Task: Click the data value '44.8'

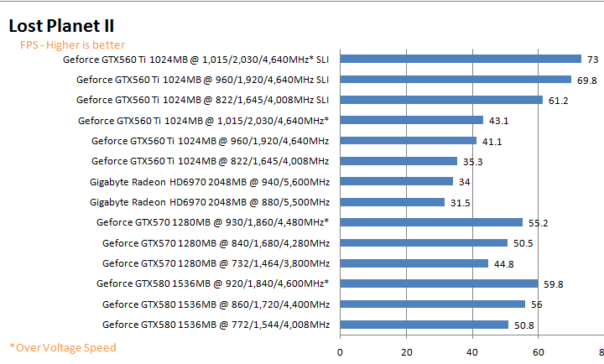Action: click(x=504, y=264)
